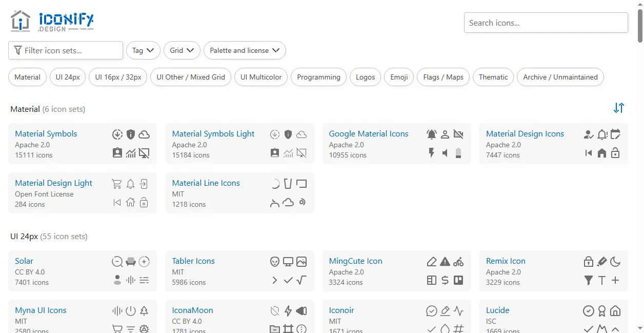
Task: Click the moon icon in Remix Icon
Action: coord(615,262)
